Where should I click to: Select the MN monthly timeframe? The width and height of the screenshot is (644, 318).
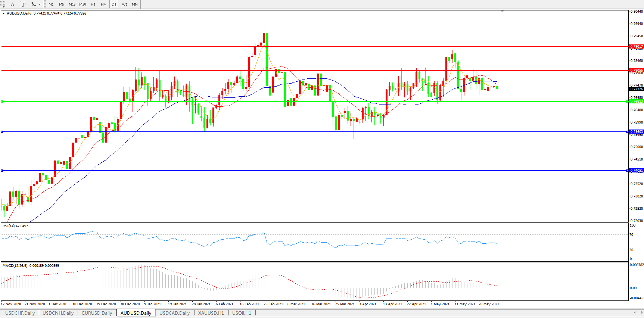(x=135, y=4)
